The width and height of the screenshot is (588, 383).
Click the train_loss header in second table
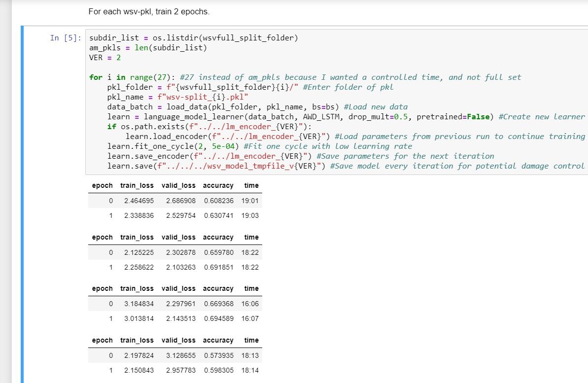tap(137, 237)
